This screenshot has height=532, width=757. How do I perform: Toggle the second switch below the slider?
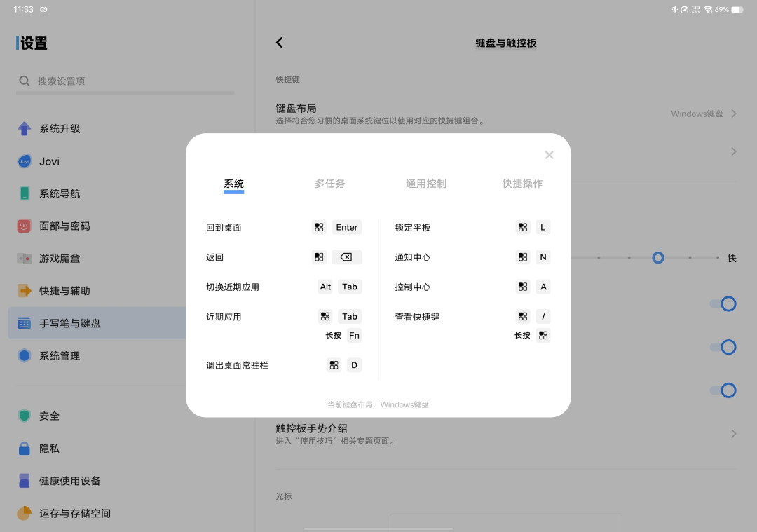[x=723, y=347]
